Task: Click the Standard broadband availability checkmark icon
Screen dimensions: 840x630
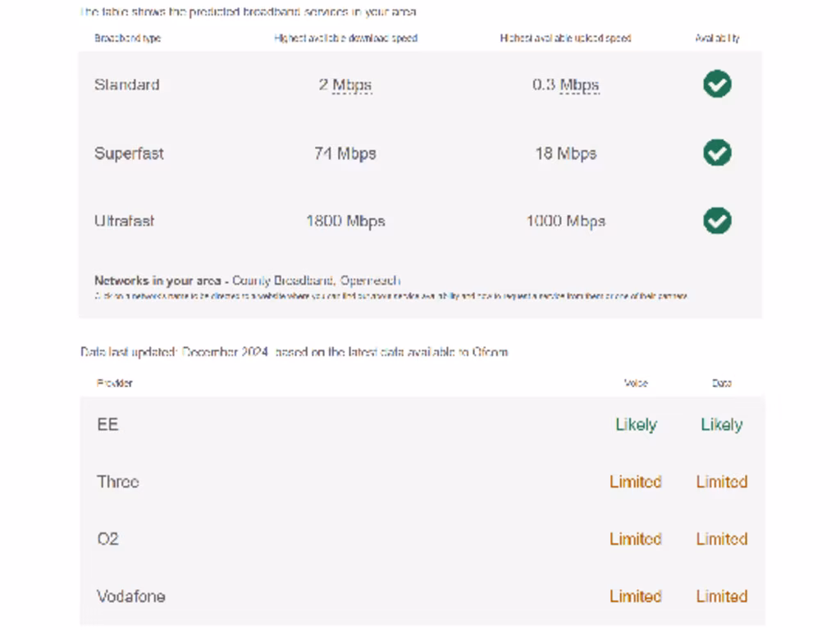Action: [x=717, y=84]
